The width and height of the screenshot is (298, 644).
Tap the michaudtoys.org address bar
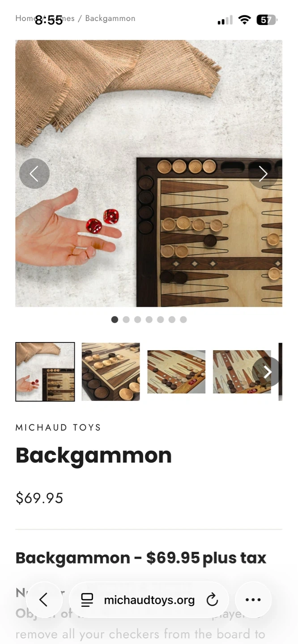click(x=149, y=600)
